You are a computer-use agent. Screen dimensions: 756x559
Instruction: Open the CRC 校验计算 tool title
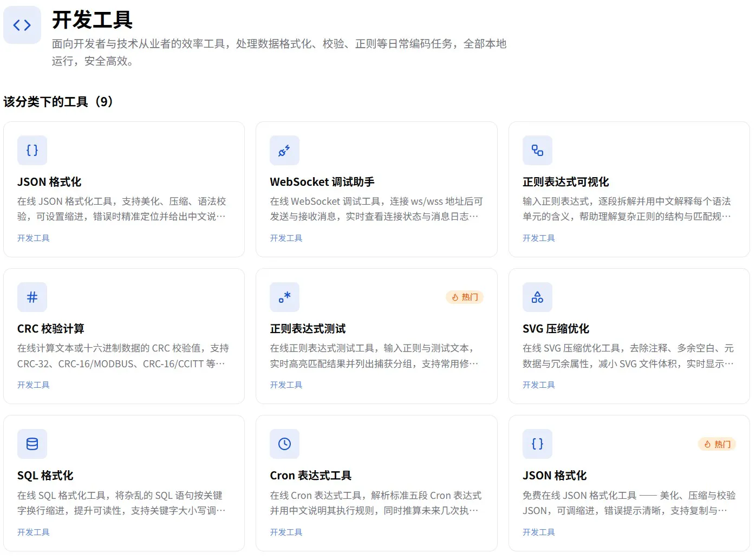pyautogui.click(x=51, y=329)
